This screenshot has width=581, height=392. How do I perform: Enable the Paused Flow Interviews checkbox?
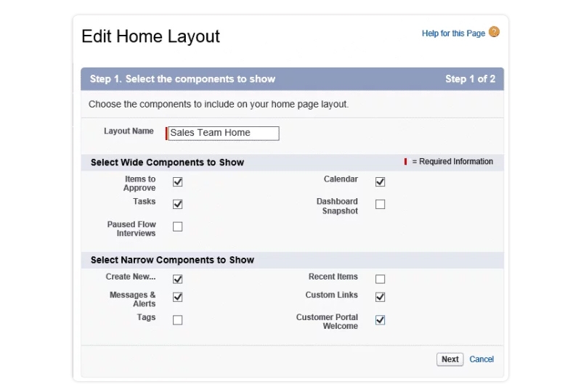(177, 226)
